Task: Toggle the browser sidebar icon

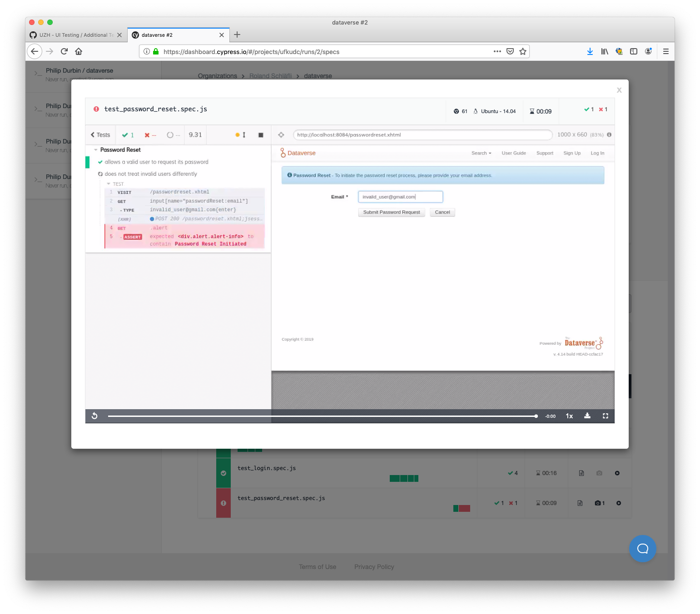Action: (634, 51)
